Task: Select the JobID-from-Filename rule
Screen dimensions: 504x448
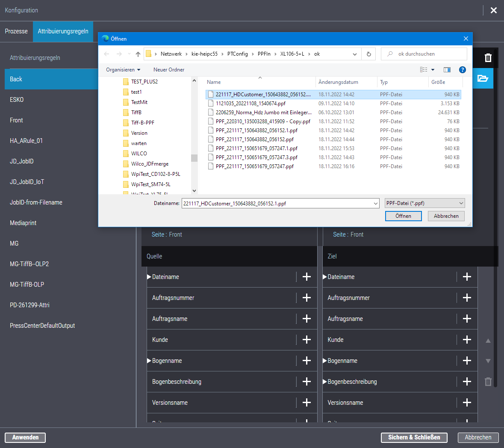Action: click(x=36, y=202)
